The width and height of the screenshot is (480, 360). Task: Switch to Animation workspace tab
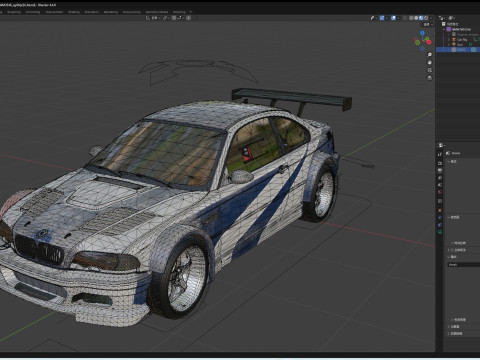point(92,12)
